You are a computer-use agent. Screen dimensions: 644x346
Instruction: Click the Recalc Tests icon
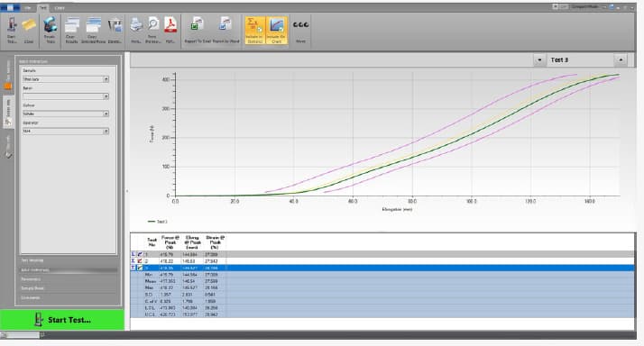coord(50,25)
